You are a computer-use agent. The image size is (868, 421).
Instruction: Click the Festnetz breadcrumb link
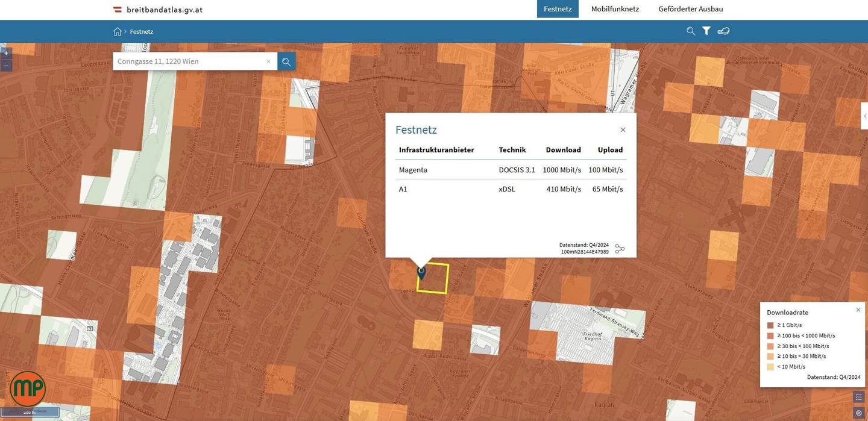(x=142, y=31)
